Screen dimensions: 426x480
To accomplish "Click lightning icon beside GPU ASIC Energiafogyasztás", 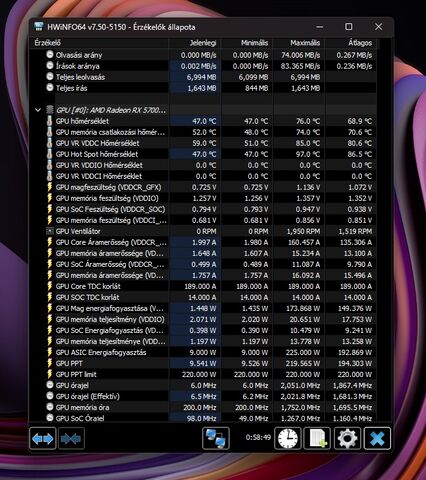I will pyautogui.click(x=50, y=352).
